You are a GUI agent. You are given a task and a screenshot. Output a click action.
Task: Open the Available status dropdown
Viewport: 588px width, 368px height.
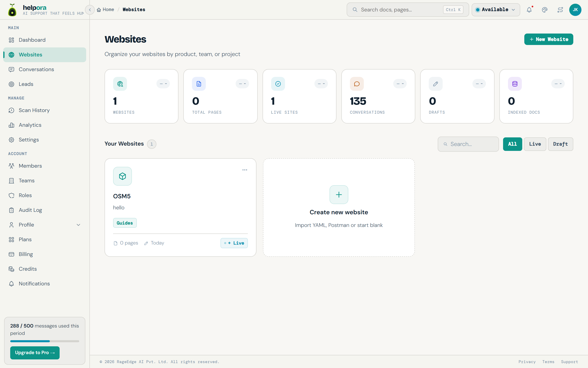(x=496, y=10)
